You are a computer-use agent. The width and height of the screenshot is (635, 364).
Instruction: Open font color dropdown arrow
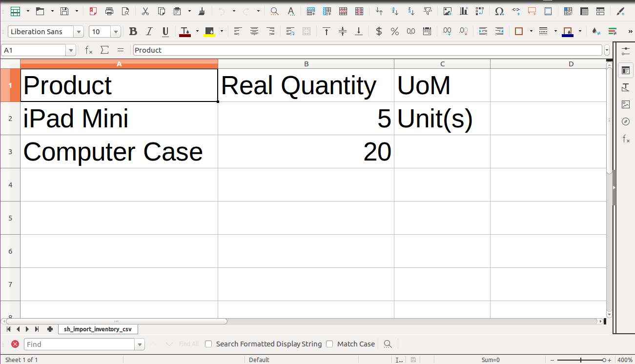pyautogui.click(x=197, y=32)
